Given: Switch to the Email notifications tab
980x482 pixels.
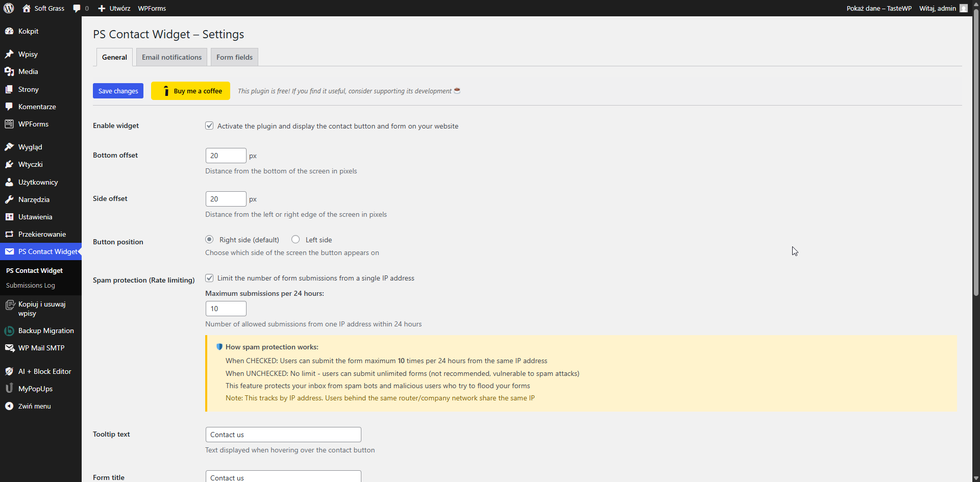Looking at the screenshot, I should click(171, 57).
